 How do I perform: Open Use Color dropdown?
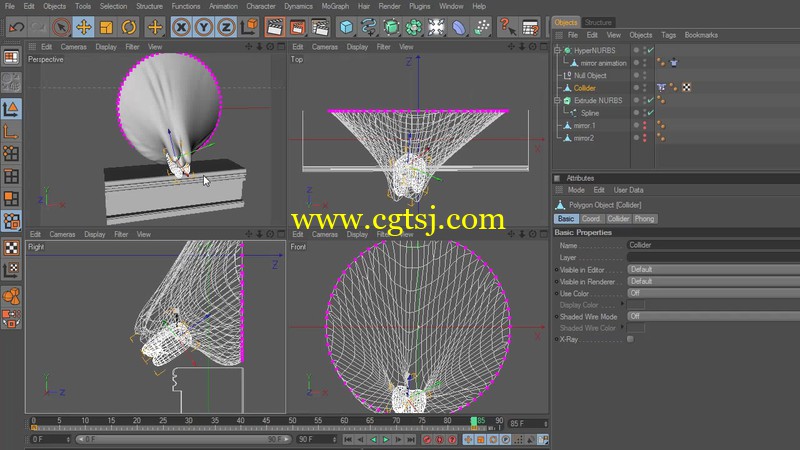point(713,293)
